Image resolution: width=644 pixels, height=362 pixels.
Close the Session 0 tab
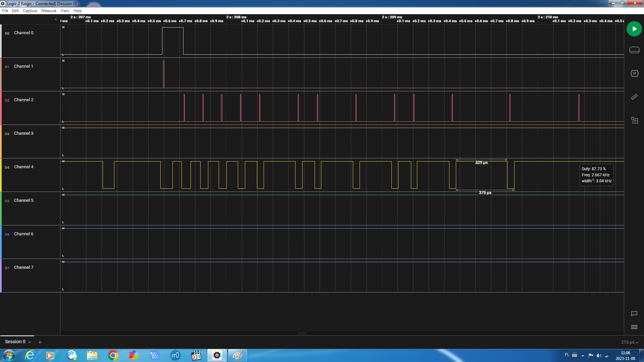[x=30, y=342]
